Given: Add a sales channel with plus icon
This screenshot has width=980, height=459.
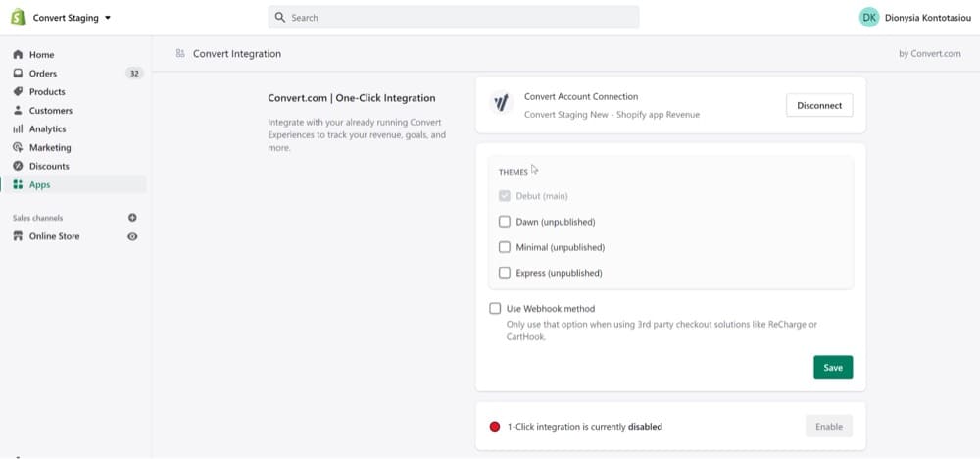Looking at the screenshot, I should click(132, 218).
